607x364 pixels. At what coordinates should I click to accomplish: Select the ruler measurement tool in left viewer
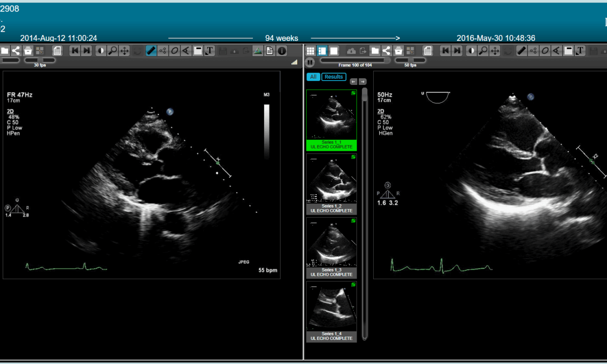[151, 51]
